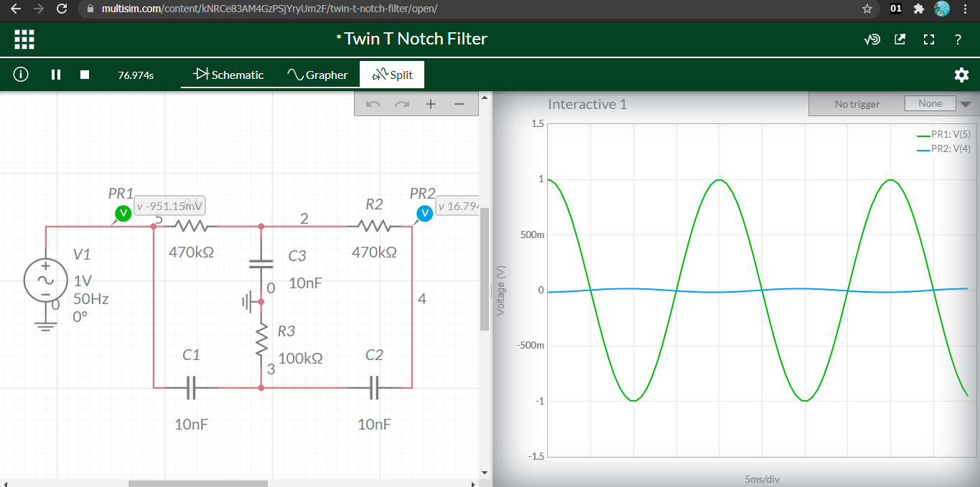Bookmark this page with the star
The image size is (980, 487).
867,9
